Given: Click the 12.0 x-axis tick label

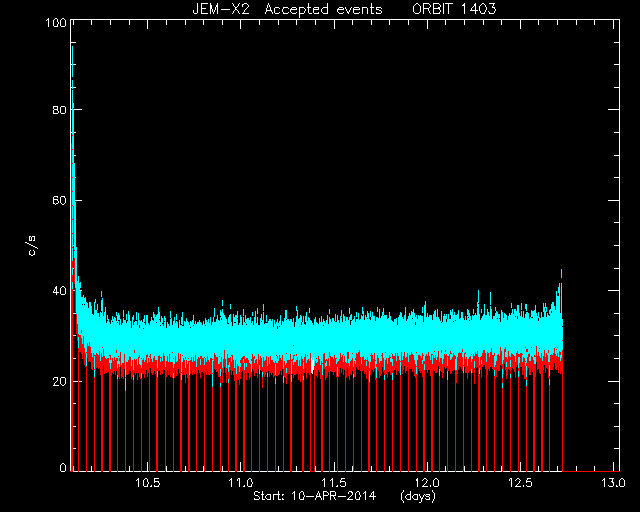Looking at the screenshot, I should (427, 483).
